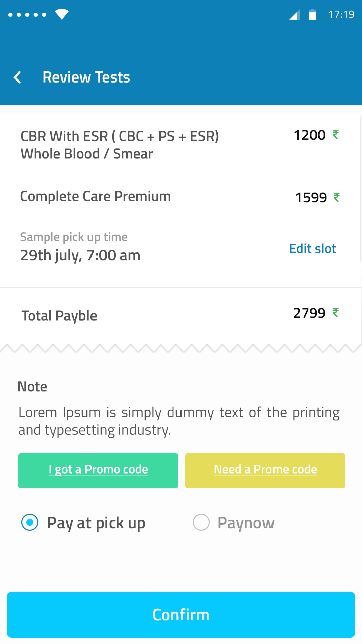The height and width of the screenshot is (644, 362).
Task: Click rupee icon beside 1599 price
Action: tap(337, 197)
